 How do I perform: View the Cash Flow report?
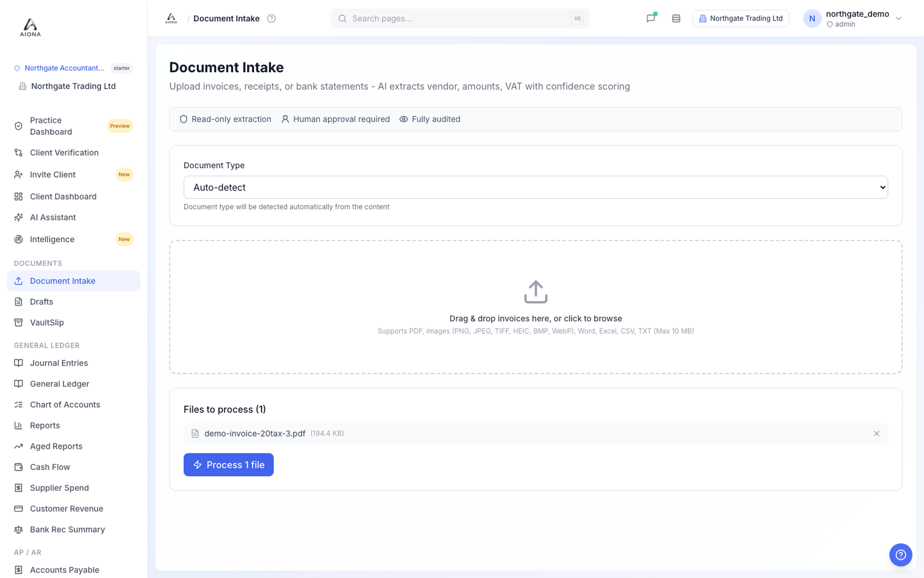coord(73,467)
